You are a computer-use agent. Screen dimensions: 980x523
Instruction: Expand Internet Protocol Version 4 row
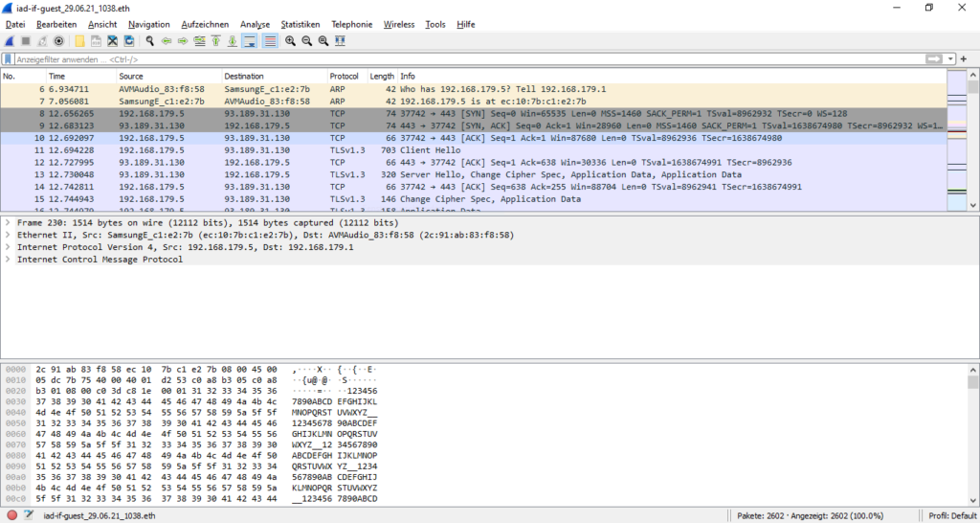tap(8, 247)
